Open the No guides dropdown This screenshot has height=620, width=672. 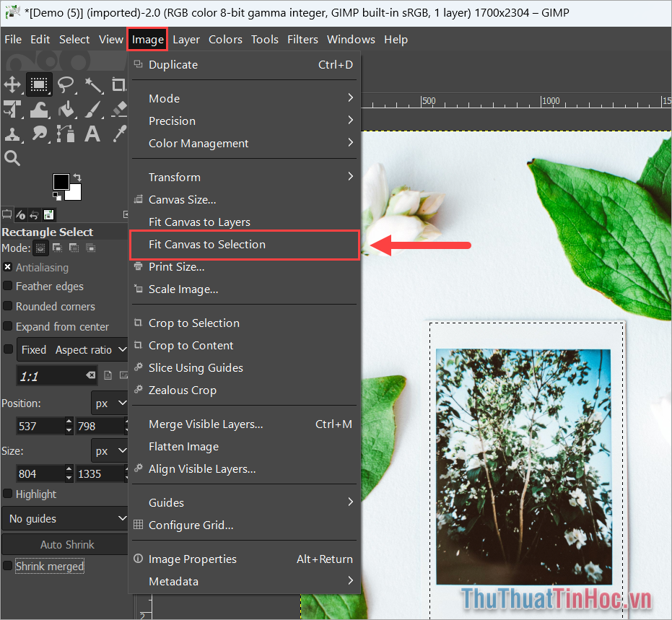click(x=65, y=518)
